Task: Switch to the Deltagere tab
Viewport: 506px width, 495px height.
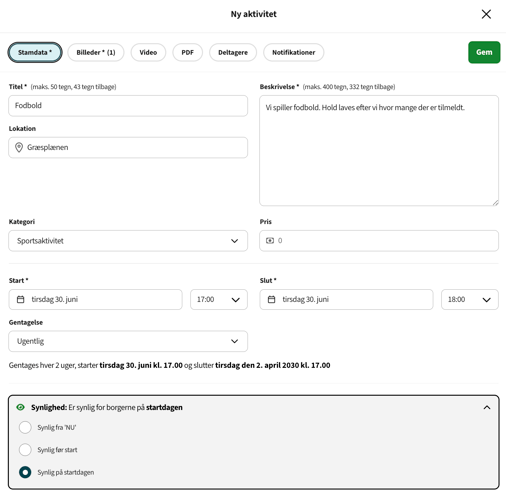Action: 233,52
